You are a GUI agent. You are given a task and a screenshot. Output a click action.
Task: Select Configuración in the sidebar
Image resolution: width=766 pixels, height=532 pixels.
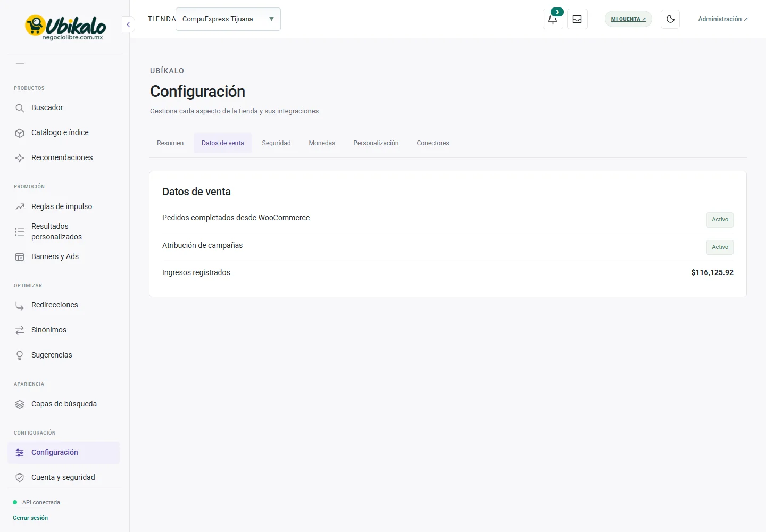pyautogui.click(x=64, y=453)
